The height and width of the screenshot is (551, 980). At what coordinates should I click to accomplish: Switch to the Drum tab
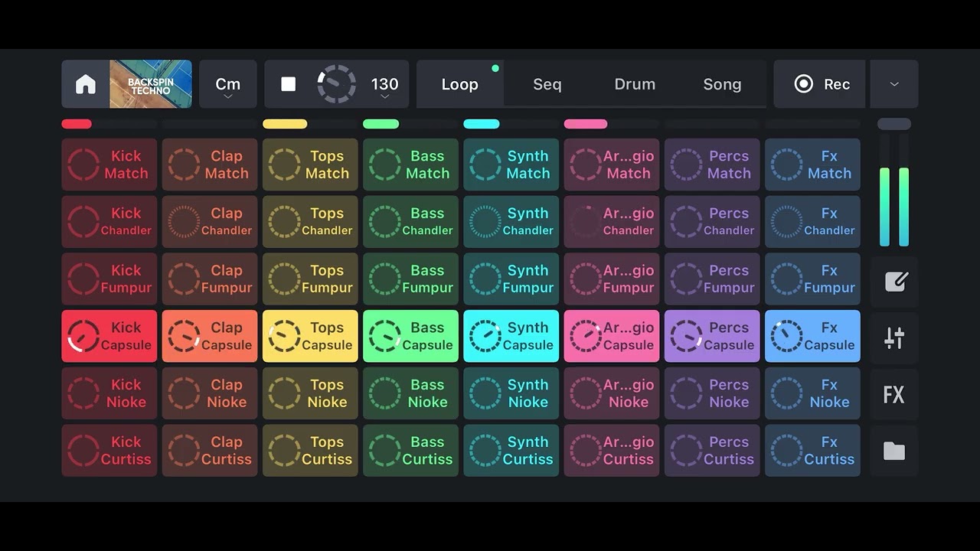click(635, 84)
